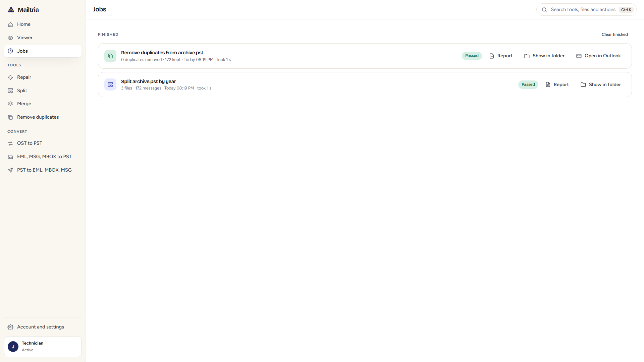The width and height of the screenshot is (644, 362).
Task: Click the envelope icon for Open in Outlook
Action: click(579, 56)
